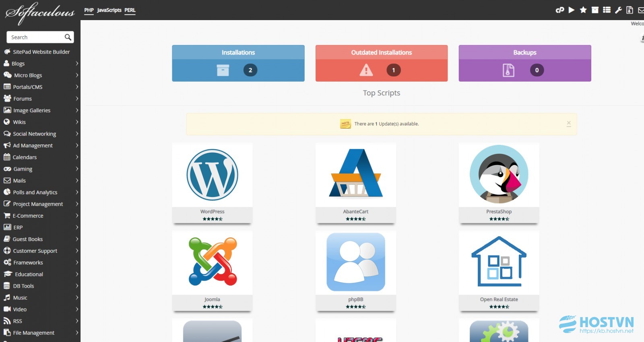Click the WordPress name label
644x342 pixels.
pyautogui.click(x=213, y=212)
